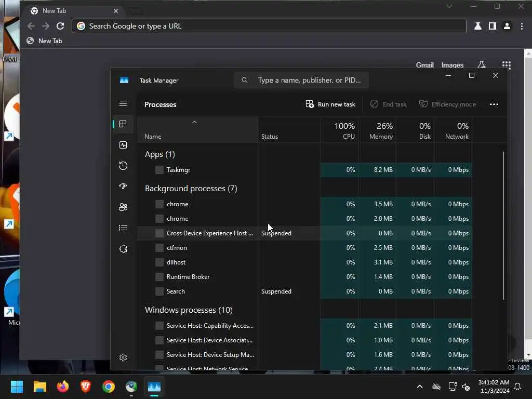532x399 pixels.
Task: Open File Explorer from taskbar
Action: coord(39,387)
